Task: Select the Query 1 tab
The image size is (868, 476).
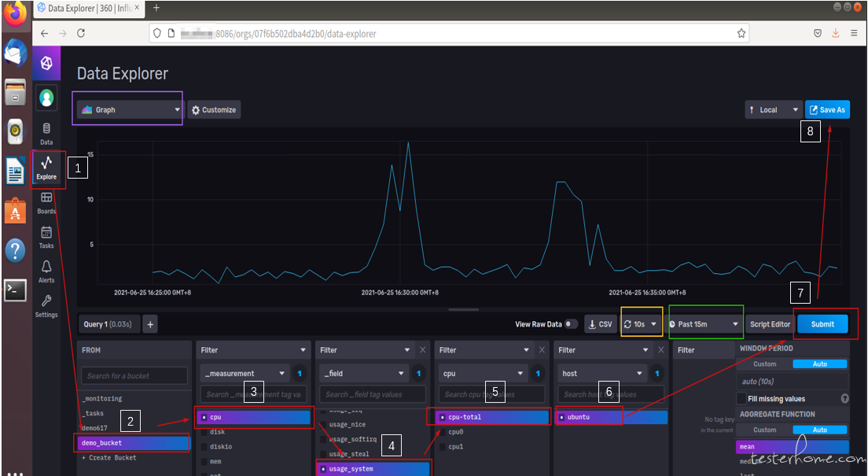Action: click(109, 324)
